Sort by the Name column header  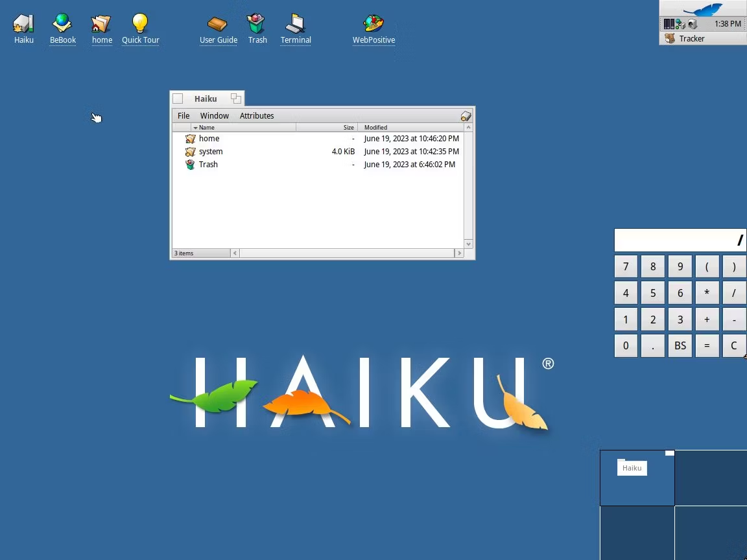tap(243, 128)
